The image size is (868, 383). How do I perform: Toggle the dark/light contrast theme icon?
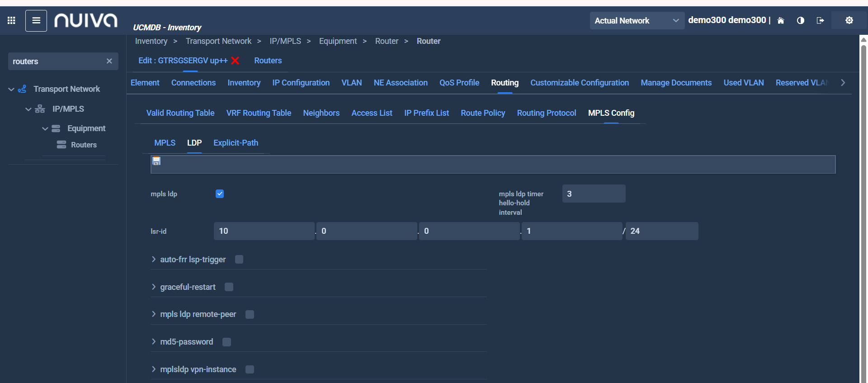pyautogui.click(x=800, y=20)
